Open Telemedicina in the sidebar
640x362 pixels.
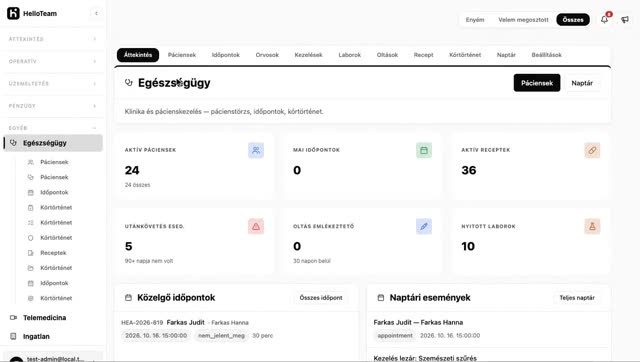[44, 318]
